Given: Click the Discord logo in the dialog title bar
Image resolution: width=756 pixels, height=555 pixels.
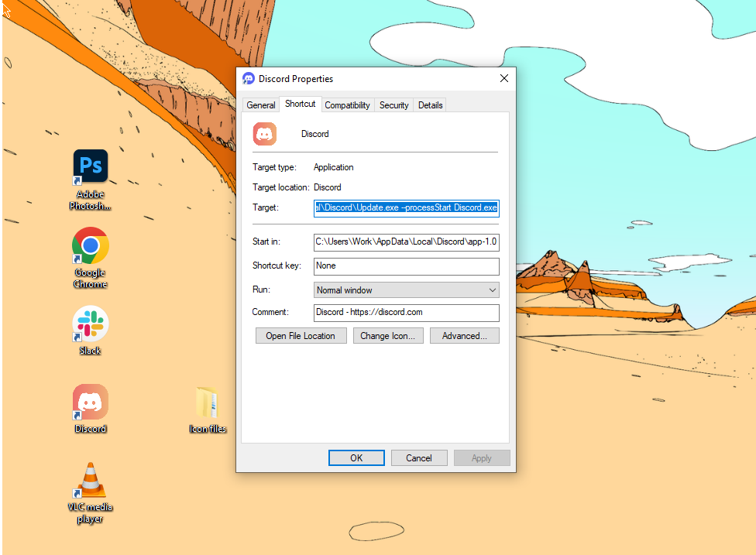Looking at the screenshot, I should click(249, 78).
